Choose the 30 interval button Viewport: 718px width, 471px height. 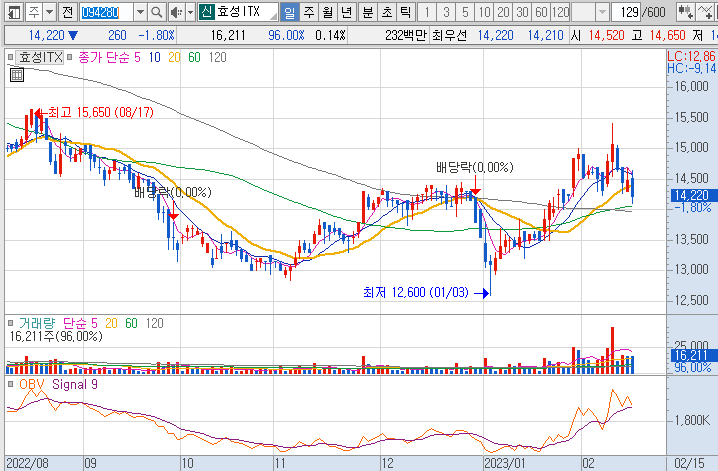(x=522, y=12)
